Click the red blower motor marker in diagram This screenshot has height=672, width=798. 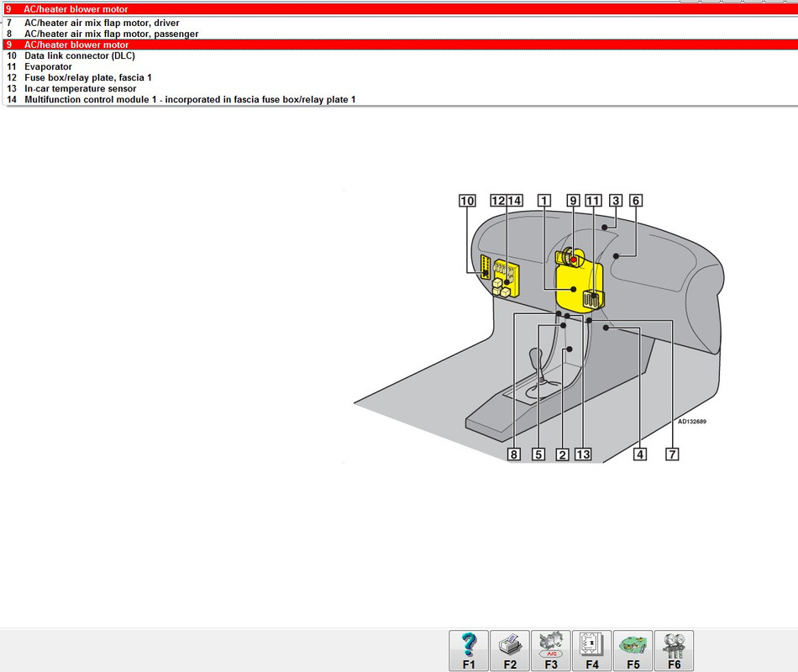click(574, 260)
